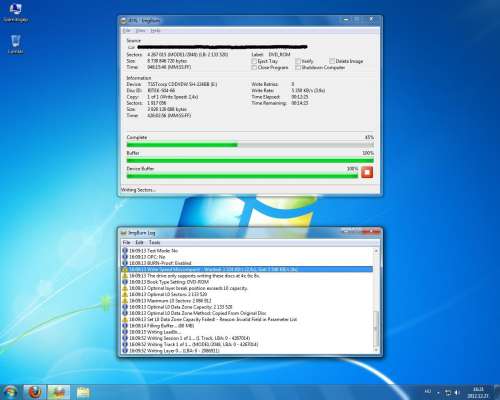Viewport: 500px width, 400px height.
Task: Click warning icon beside Set L0 Data Zone Capacity Failed
Action: pos(125,319)
